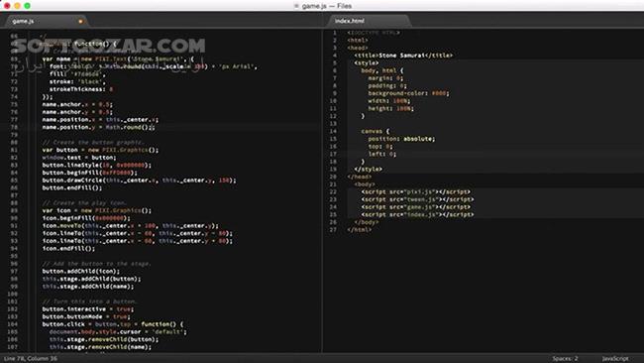The width and height of the screenshot is (644, 363).
Task: Click the Line 78, Column 36 status text
Action: (31, 358)
